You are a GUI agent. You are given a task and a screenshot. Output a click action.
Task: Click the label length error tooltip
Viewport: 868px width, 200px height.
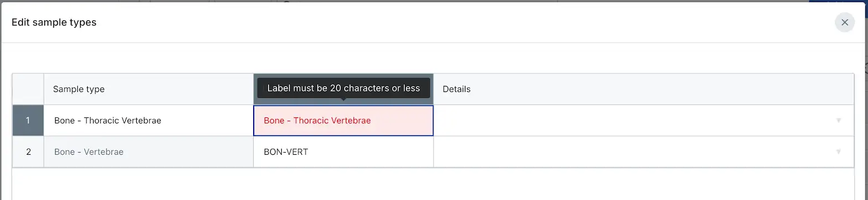(344, 88)
